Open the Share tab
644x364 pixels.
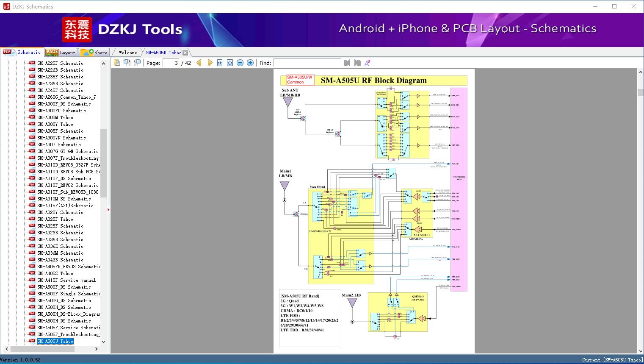tap(94, 53)
